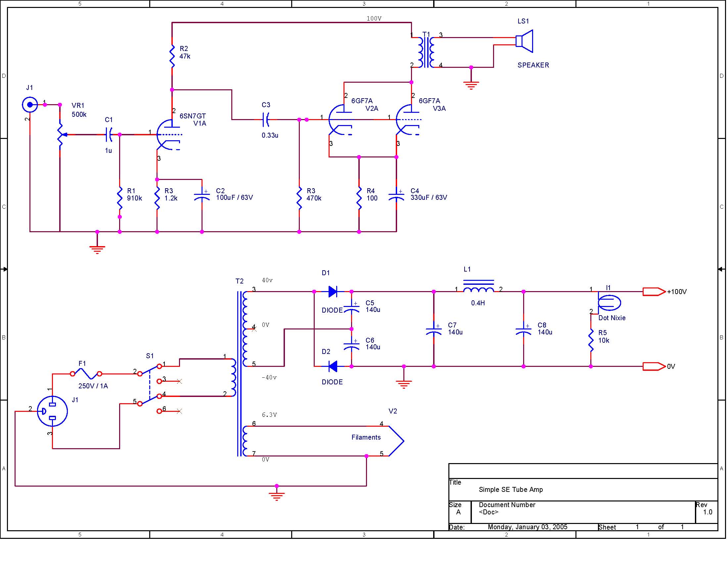
Task: Click the C3 0.33u capacitor symbol
Action: 266,120
